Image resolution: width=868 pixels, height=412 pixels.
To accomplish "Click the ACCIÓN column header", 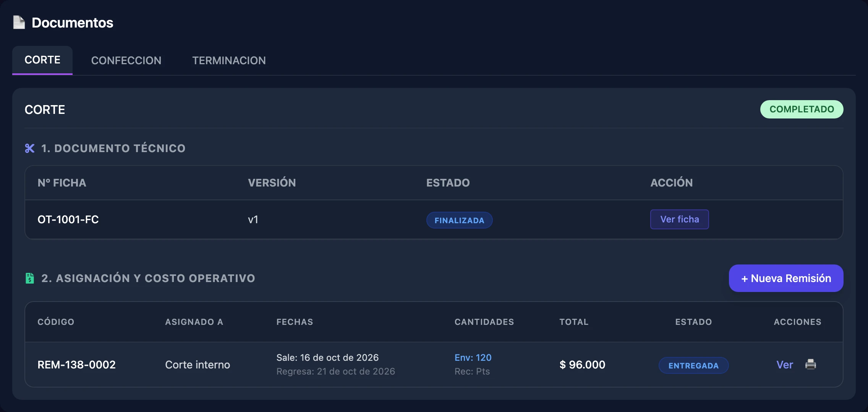I will coord(672,183).
